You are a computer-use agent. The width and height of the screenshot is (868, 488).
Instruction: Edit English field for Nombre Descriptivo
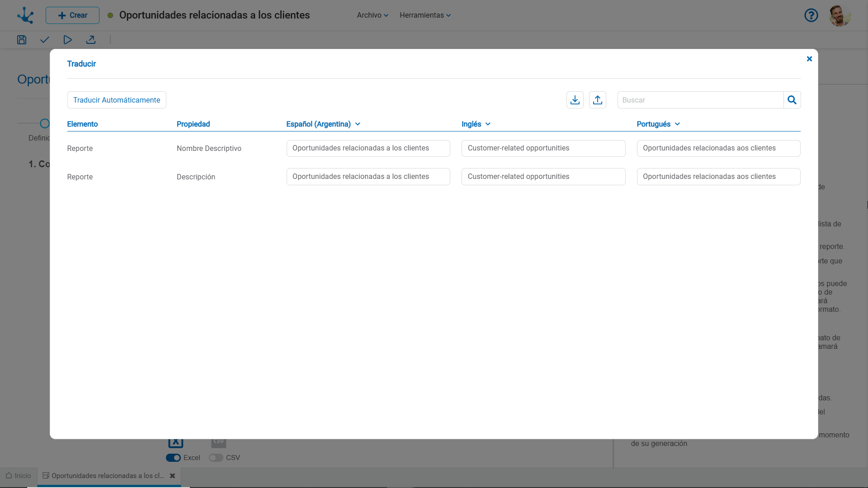pos(543,148)
